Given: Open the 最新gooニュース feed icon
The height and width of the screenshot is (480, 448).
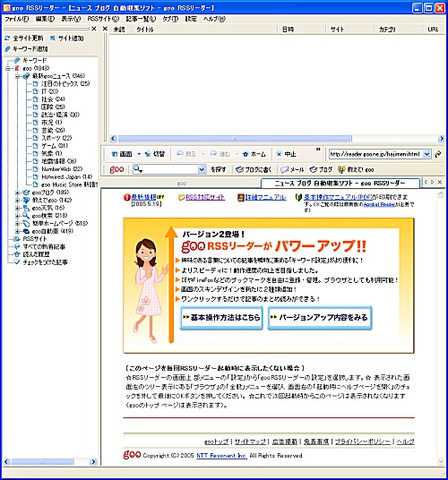Looking at the screenshot, I should coord(27,76).
